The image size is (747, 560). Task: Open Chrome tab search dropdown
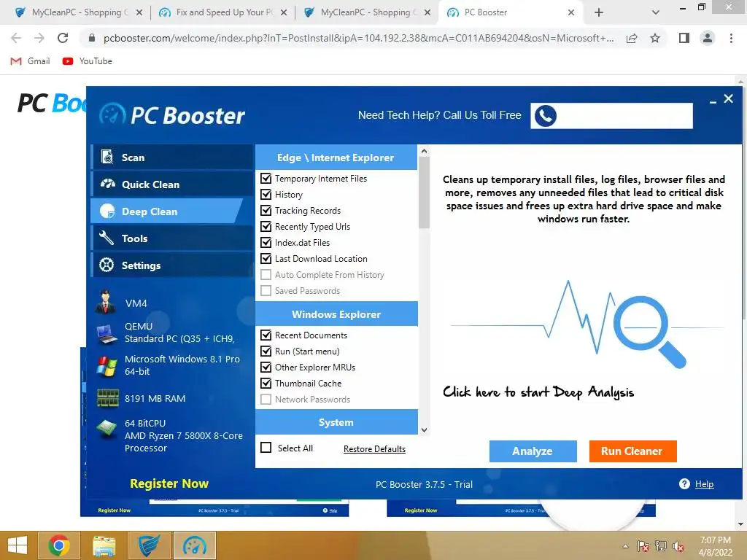coord(656,12)
